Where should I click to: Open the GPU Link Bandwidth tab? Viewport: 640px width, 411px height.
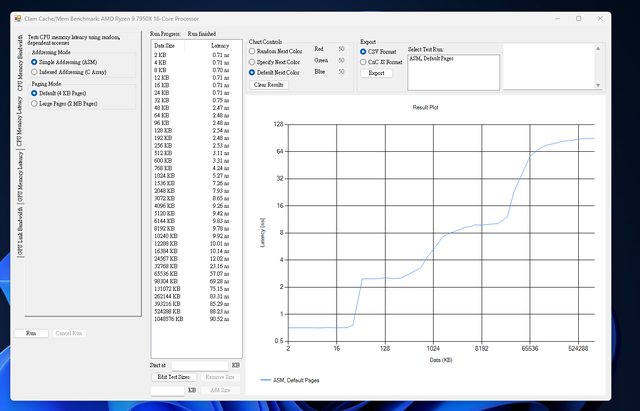click(19, 232)
